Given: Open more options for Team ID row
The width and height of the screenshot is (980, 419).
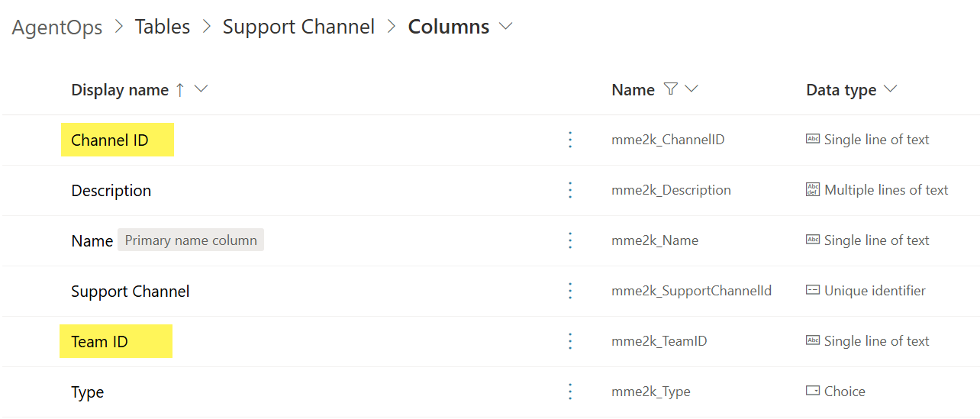Looking at the screenshot, I should (x=569, y=341).
